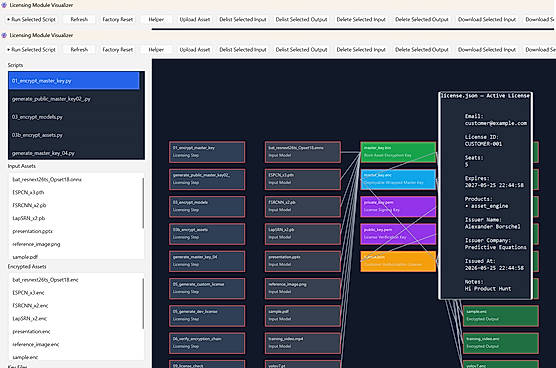This screenshot has width=556, height=368.
Task: Click the blue master_key.enc graph node
Action: pyautogui.click(x=398, y=179)
